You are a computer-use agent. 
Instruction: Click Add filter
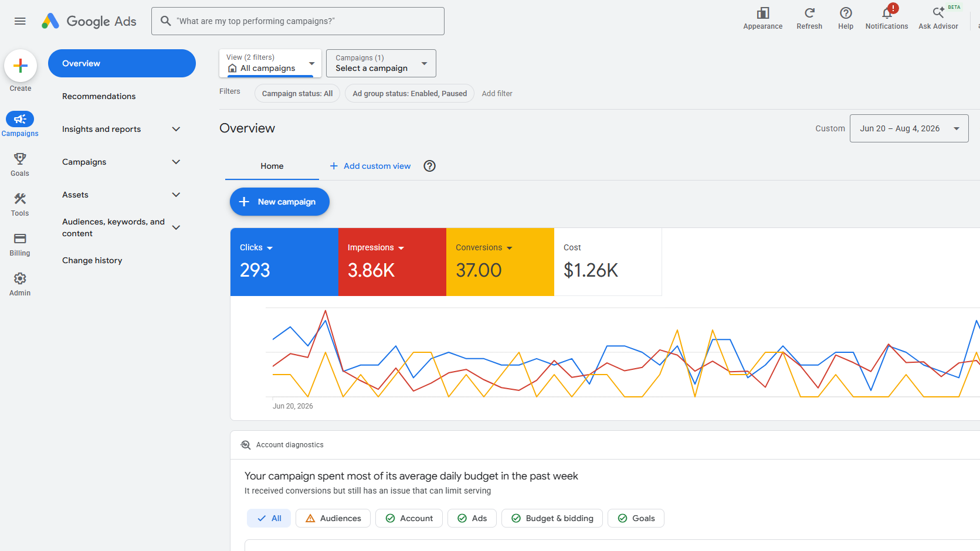[497, 94]
